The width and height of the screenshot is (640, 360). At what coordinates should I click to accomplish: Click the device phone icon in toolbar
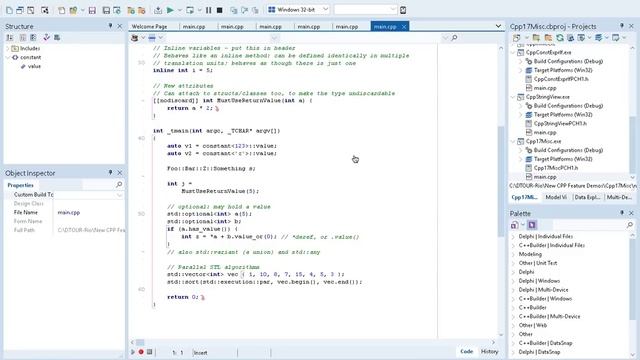point(403,10)
